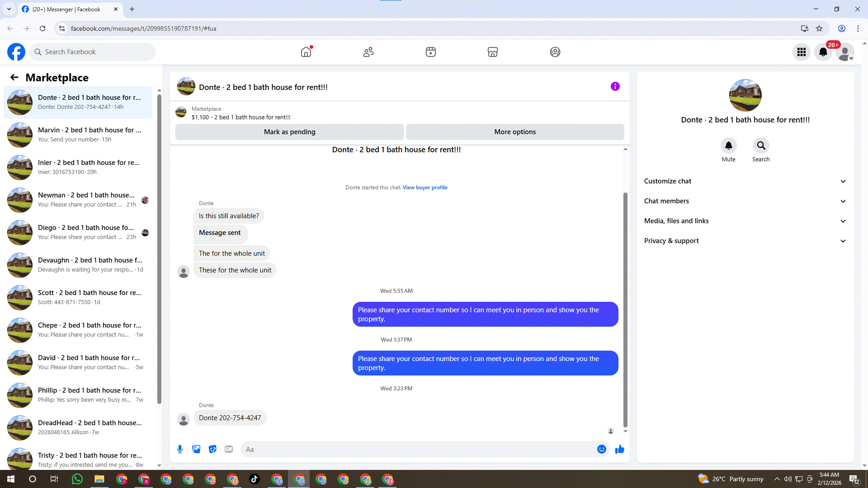Select Donte conversation in chat list

click(79, 102)
